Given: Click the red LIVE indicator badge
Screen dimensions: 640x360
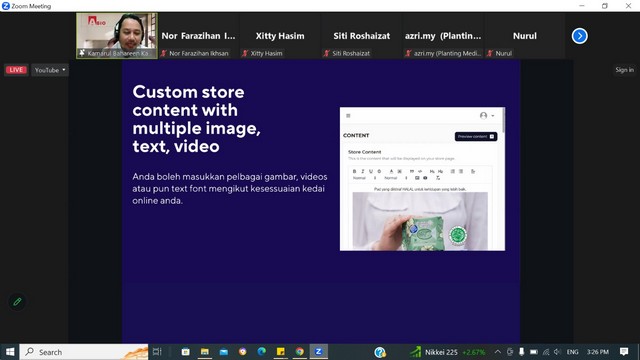Looking at the screenshot, I should (16, 70).
